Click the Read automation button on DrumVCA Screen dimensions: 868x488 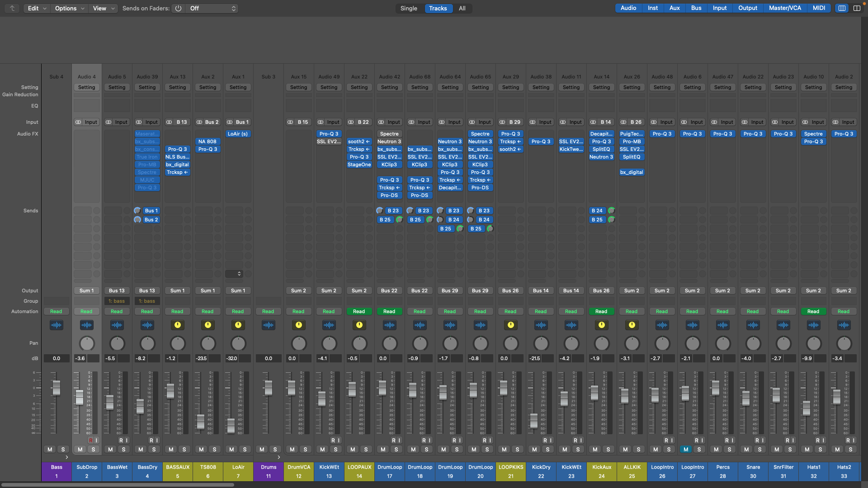298,311
